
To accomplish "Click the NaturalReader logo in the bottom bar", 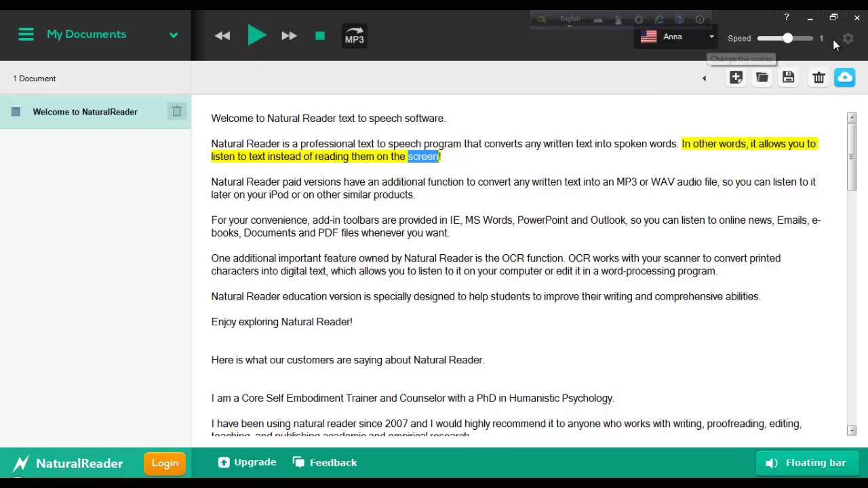I will [x=68, y=464].
